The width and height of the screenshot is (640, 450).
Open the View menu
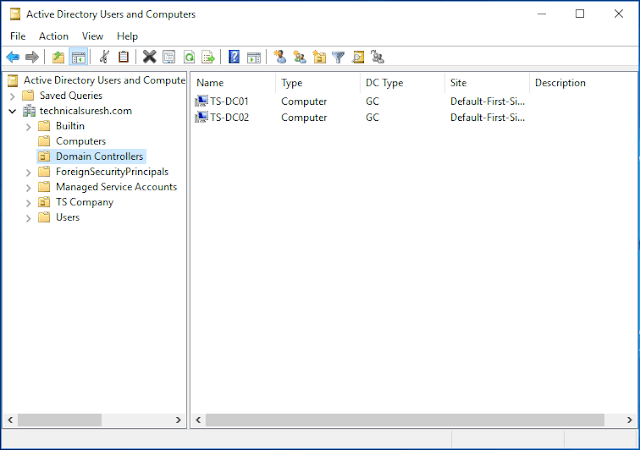coord(92,36)
